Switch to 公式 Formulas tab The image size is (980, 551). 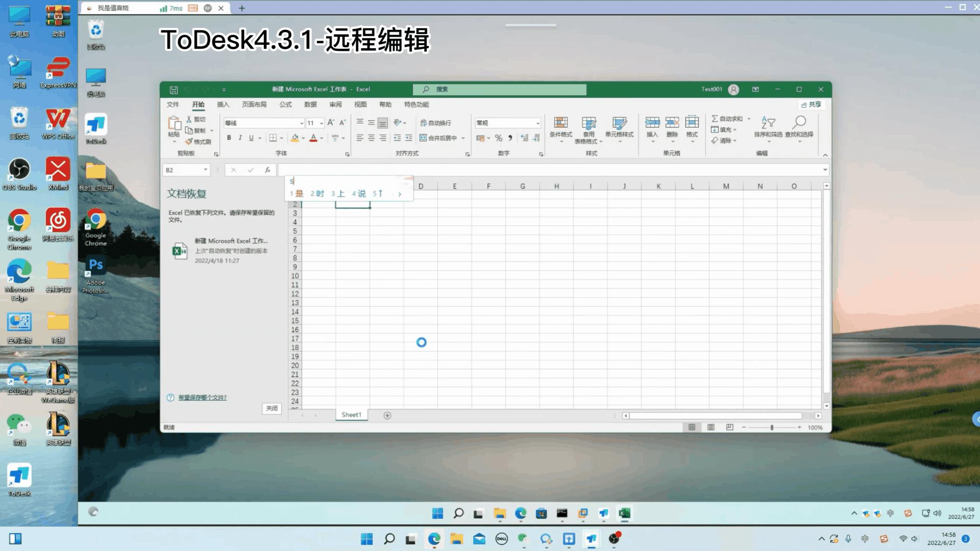click(x=286, y=105)
